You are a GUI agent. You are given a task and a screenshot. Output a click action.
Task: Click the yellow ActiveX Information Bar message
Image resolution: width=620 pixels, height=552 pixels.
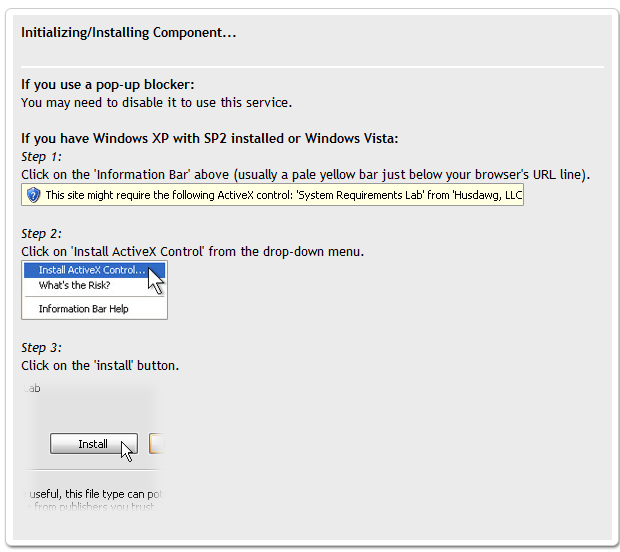(272, 195)
